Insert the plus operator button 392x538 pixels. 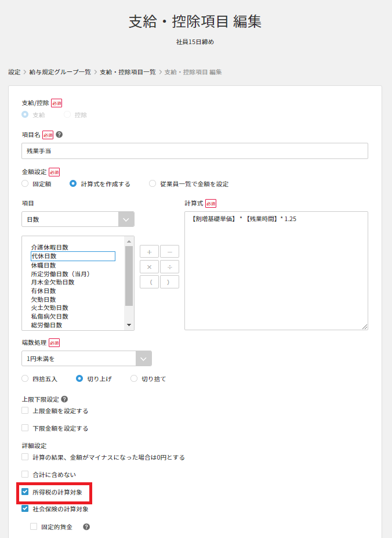pos(149,251)
